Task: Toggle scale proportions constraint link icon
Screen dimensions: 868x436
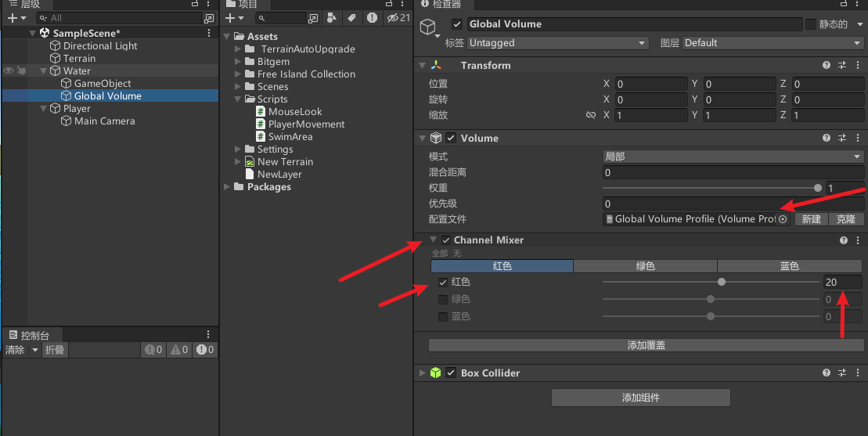Action: 591,115
